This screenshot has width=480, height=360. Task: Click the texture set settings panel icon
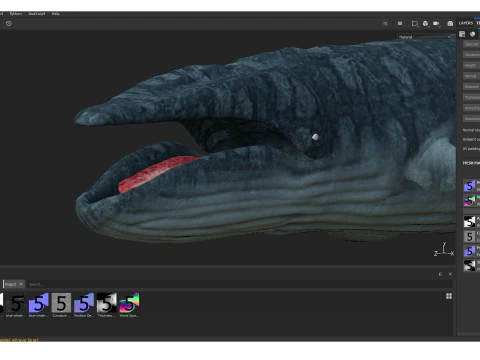pyautogui.click(x=462, y=34)
